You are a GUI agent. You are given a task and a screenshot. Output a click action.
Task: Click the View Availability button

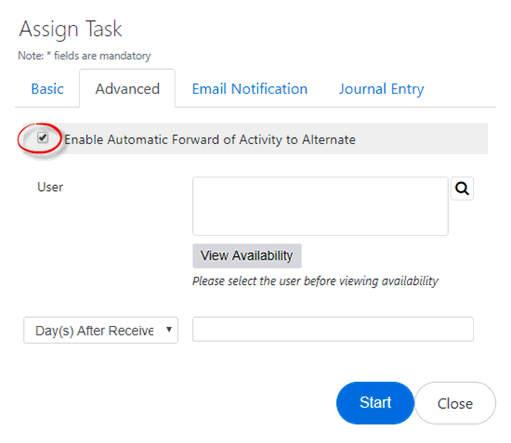tap(247, 256)
